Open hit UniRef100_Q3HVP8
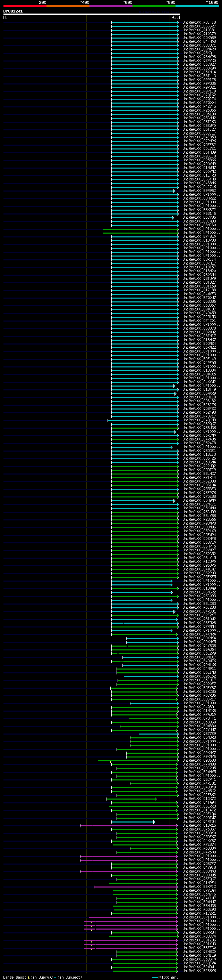This screenshot has width=222, height=980. coord(199,57)
